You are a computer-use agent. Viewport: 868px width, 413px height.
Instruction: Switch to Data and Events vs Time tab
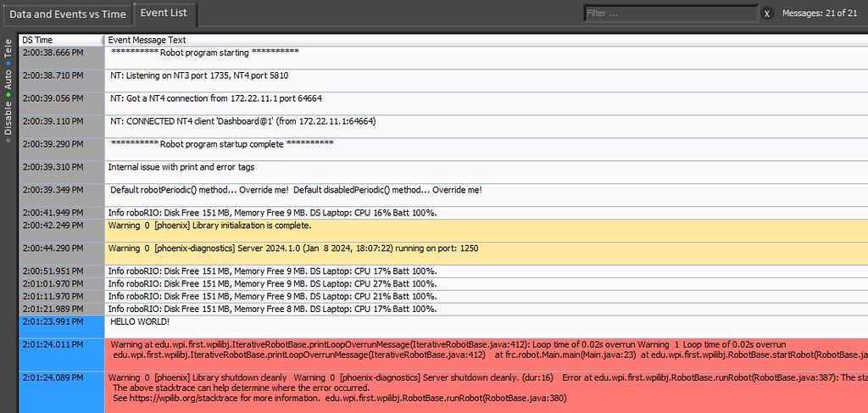pos(67,14)
